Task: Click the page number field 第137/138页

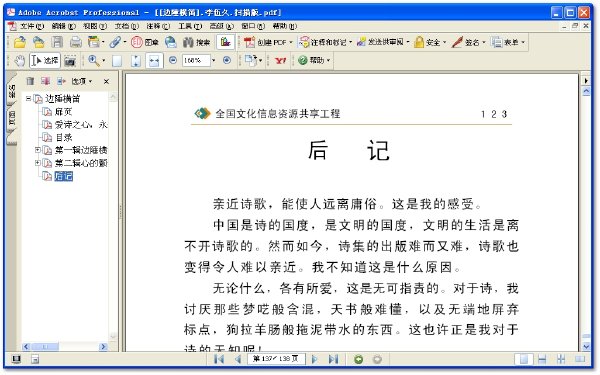Action: pos(276,359)
